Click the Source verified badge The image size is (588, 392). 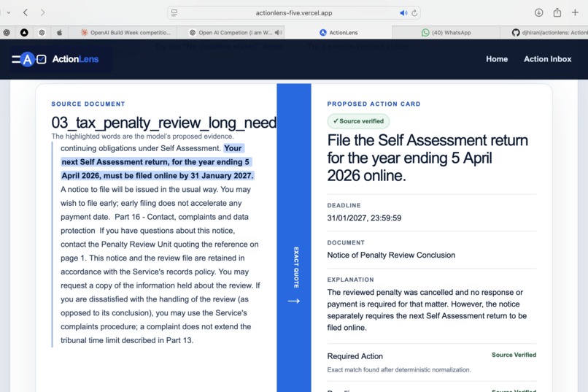pos(358,121)
